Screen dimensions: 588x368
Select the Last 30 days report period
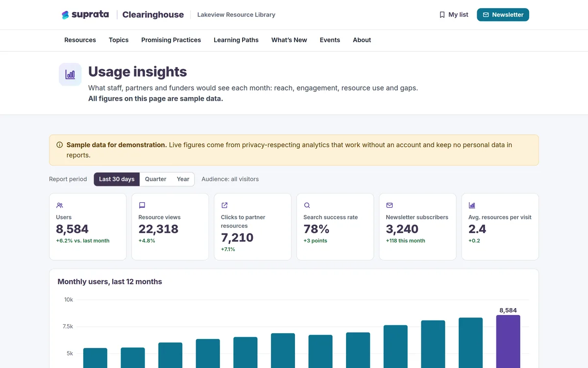click(x=117, y=179)
